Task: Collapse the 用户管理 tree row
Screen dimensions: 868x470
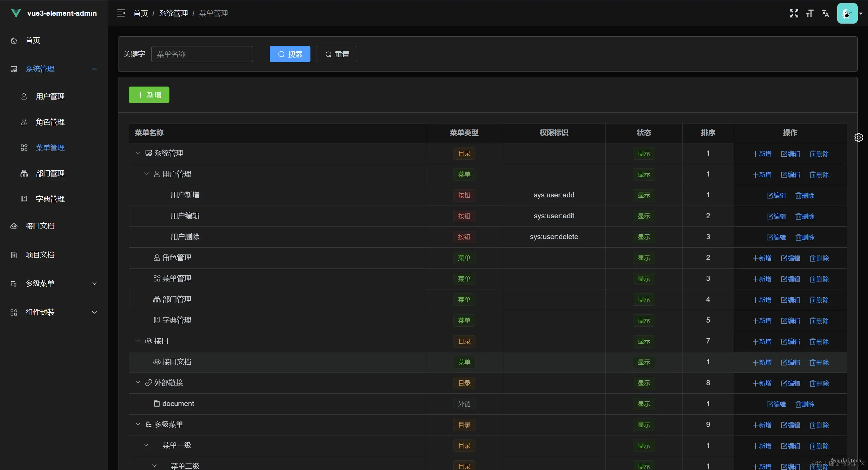Action: [x=146, y=174]
